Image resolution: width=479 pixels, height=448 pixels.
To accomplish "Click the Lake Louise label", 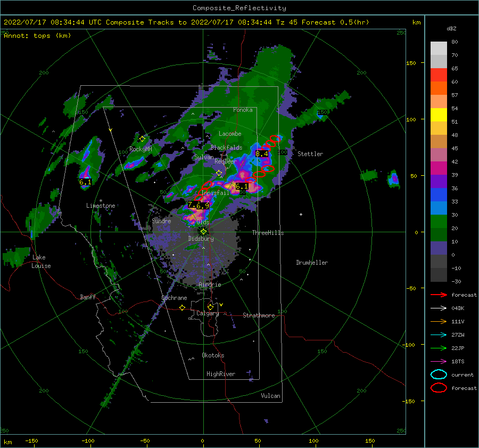I will click(x=41, y=262).
